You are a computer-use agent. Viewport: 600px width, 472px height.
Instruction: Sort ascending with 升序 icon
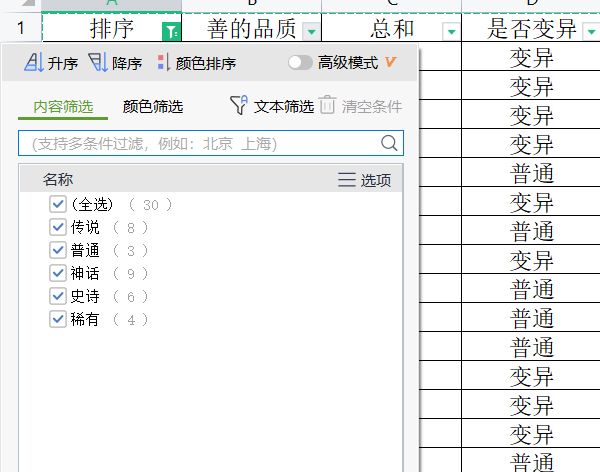coord(34,63)
